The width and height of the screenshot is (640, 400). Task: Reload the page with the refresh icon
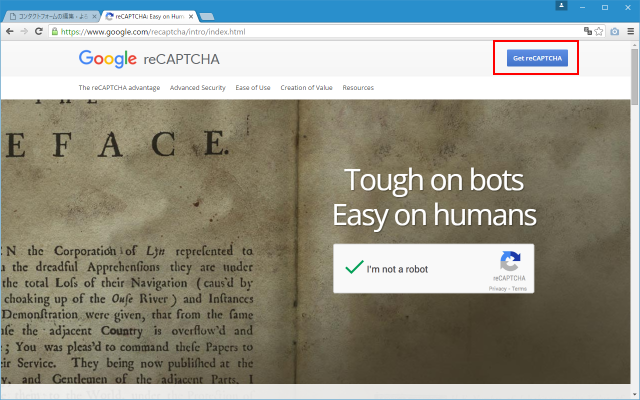pos(38,32)
